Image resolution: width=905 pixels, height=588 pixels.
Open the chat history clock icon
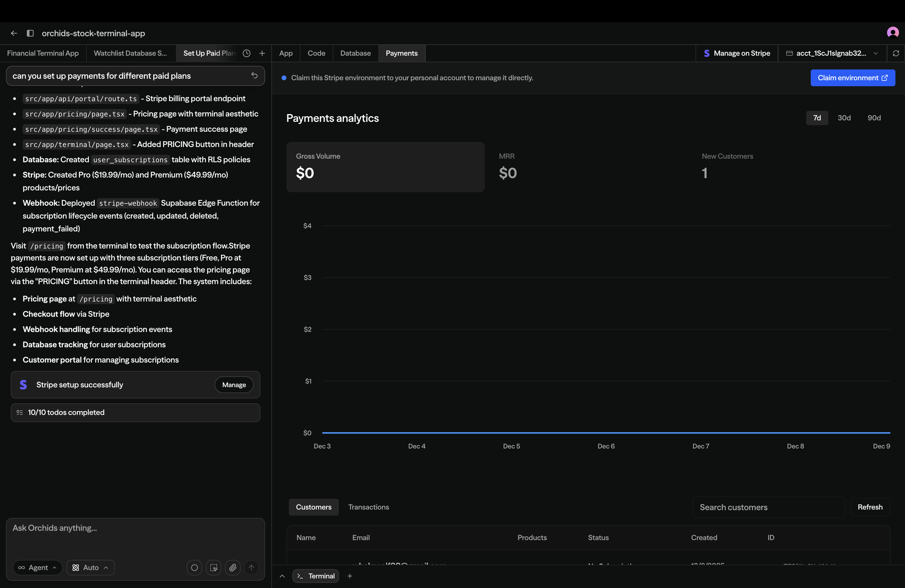(246, 54)
